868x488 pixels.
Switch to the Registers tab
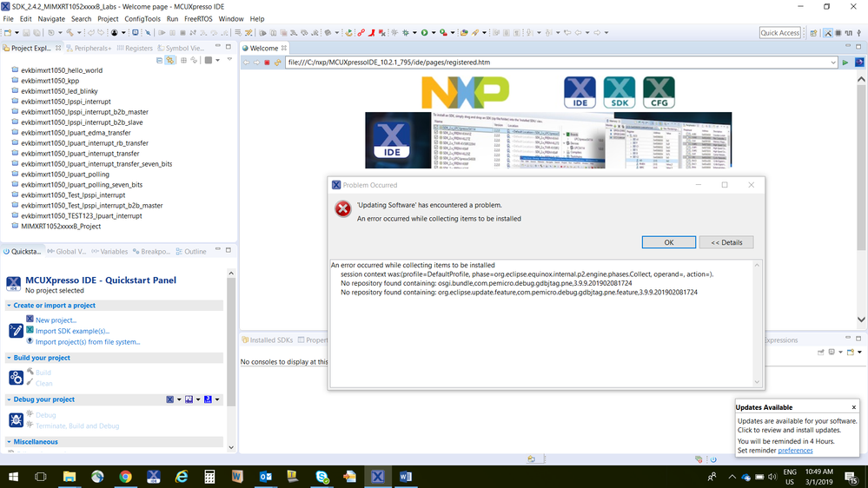(x=135, y=48)
